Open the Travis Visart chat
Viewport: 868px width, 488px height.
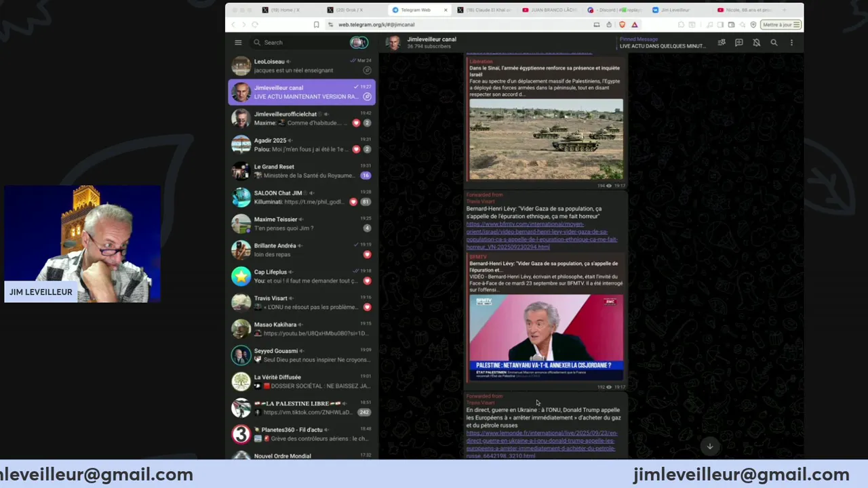tap(302, 302)
